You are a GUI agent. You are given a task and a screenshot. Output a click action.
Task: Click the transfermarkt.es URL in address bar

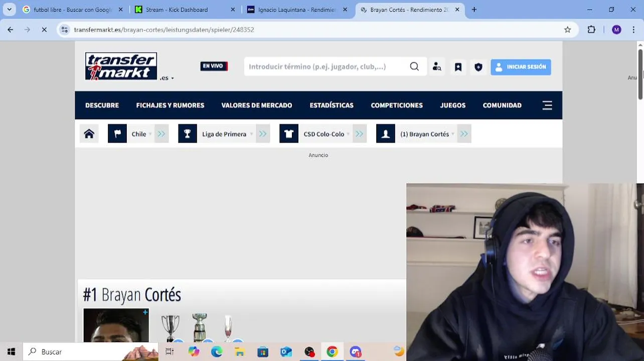[x=164, y=30]
